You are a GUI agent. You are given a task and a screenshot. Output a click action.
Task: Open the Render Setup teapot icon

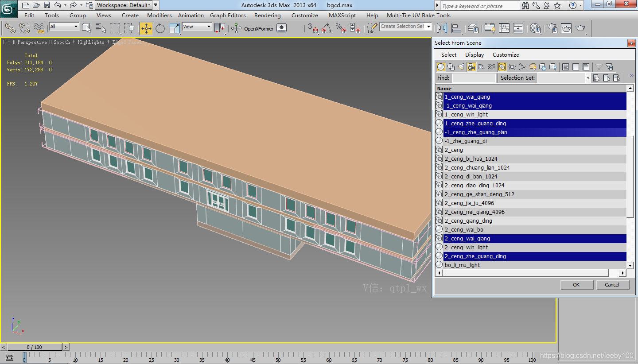(552, 28)
